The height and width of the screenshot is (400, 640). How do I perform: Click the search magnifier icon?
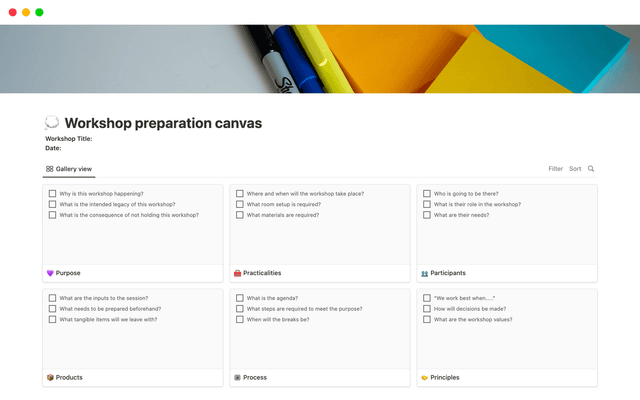(x=591, y=169)
